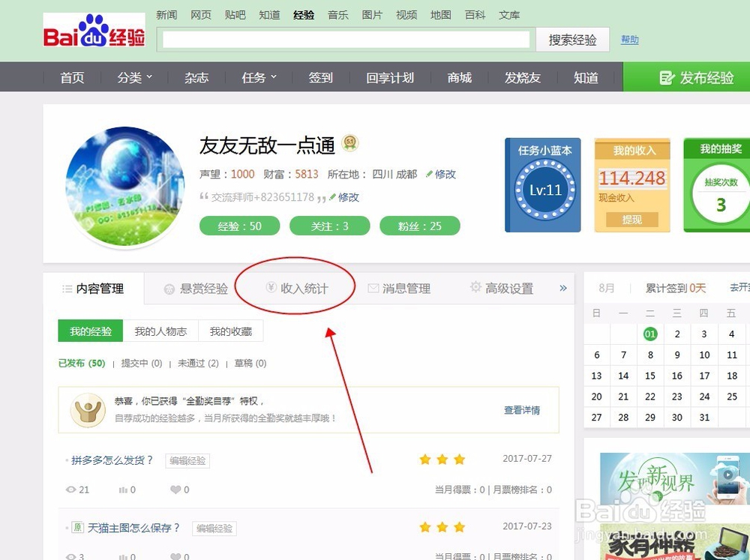This screenshot has height=560, width=750.
Task: Click inside the search input box
Action: point(345,39)
